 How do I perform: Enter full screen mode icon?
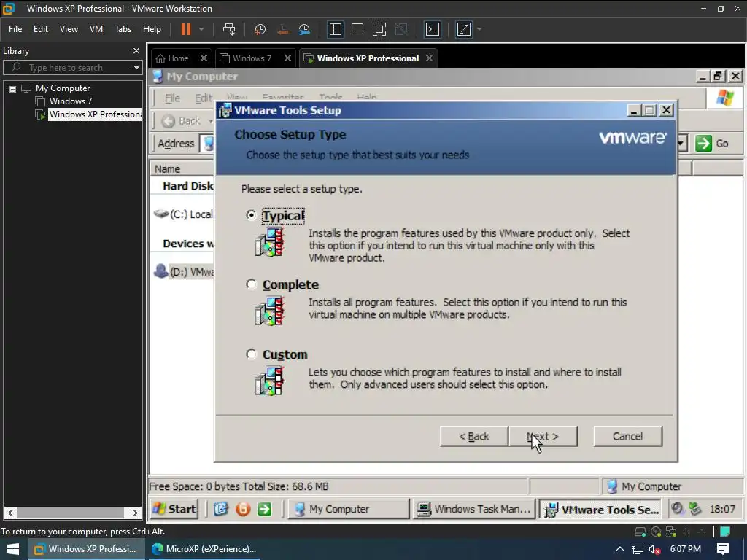pyautogui.click(x=379, y=29)
